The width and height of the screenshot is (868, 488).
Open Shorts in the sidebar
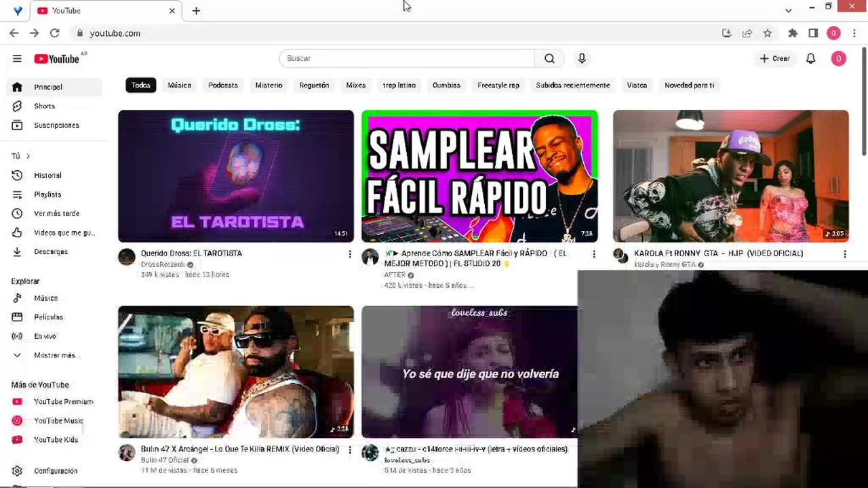click(54, 106)
